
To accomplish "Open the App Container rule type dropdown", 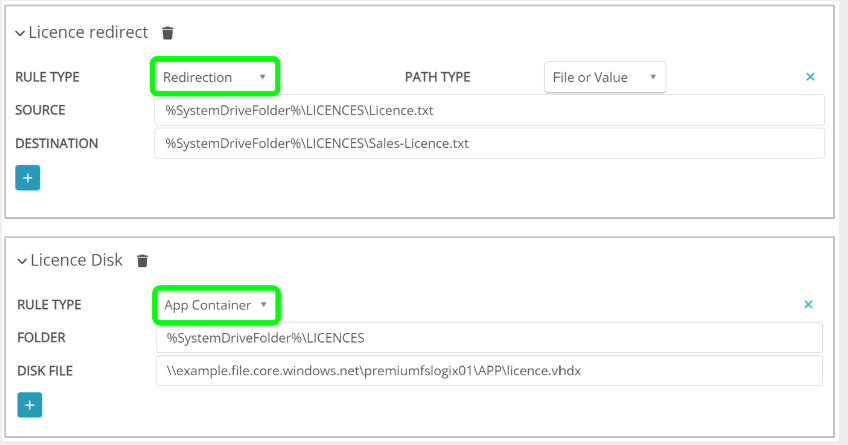I will pos(215,305).
